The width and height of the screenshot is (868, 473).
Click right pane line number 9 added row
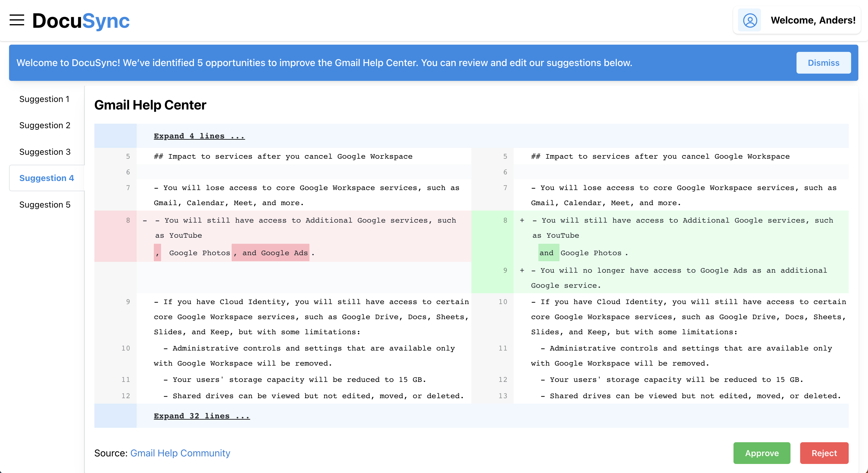pyautogui.click(x=505, y=270)
